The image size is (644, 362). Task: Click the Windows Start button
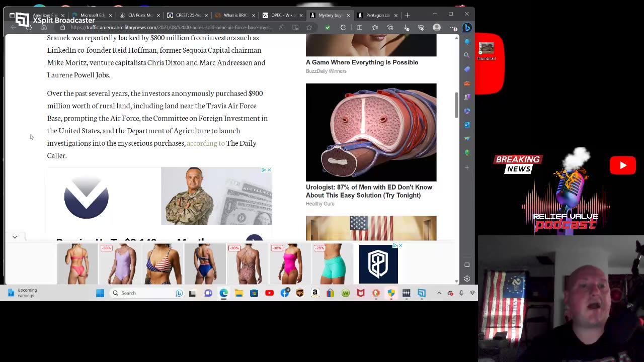100,293
